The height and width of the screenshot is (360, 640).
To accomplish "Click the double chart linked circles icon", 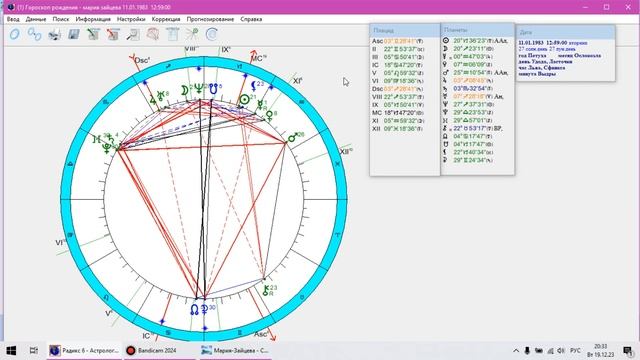I will [34, 34].
